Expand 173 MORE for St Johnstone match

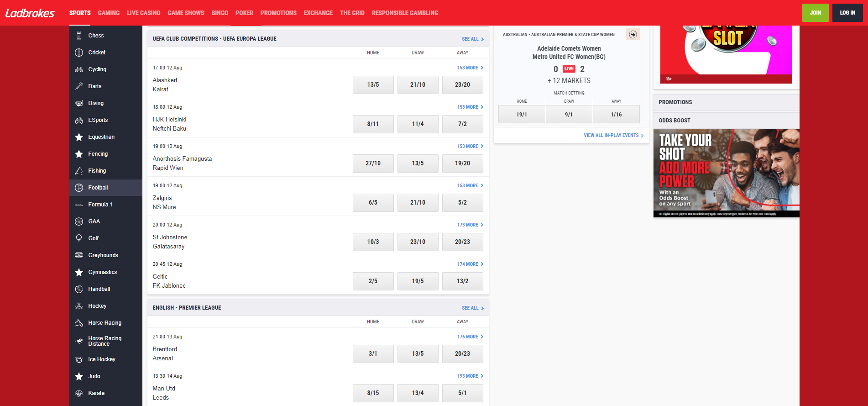(x=470, y=225)
